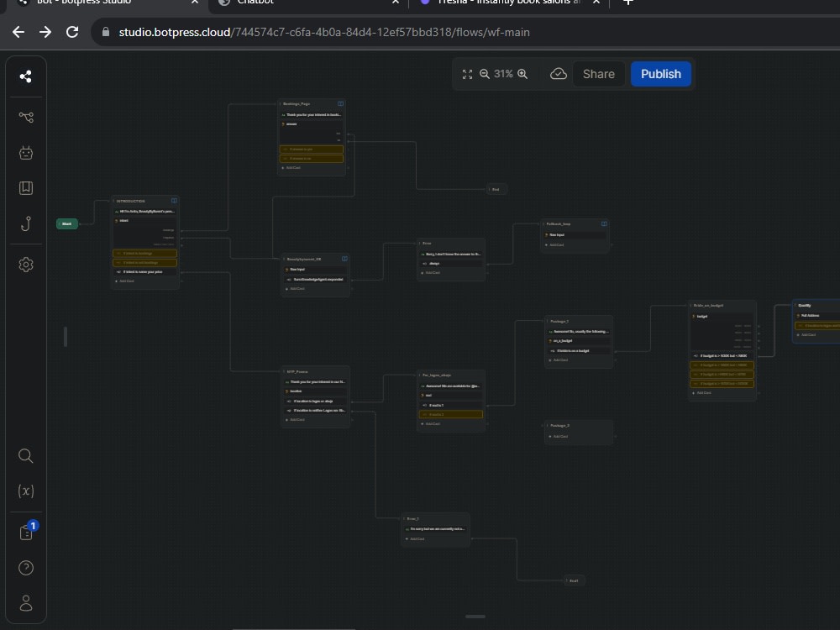840x630 pixels.
Task: Click Add Card in Bride_on_budget node
Action: pyautogui.click(x=701, y=392)
